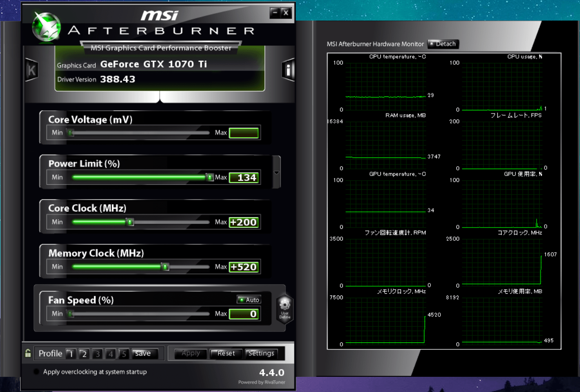Click the Core Voltage slider handle
This screenshot has width=580, height=392.
pos(70,132)
